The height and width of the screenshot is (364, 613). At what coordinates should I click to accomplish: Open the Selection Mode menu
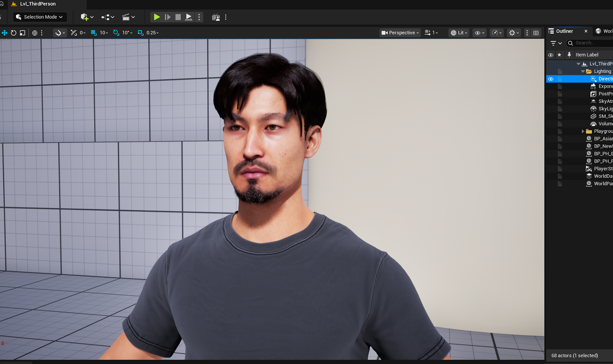pyautogui.click(x=39, y=17)
